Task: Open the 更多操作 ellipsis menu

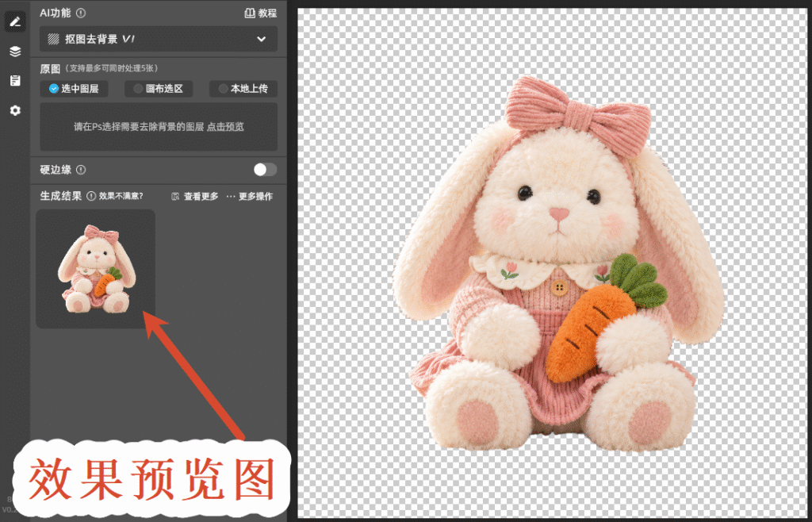Action: pyautogui.click(x=231, y=197)
